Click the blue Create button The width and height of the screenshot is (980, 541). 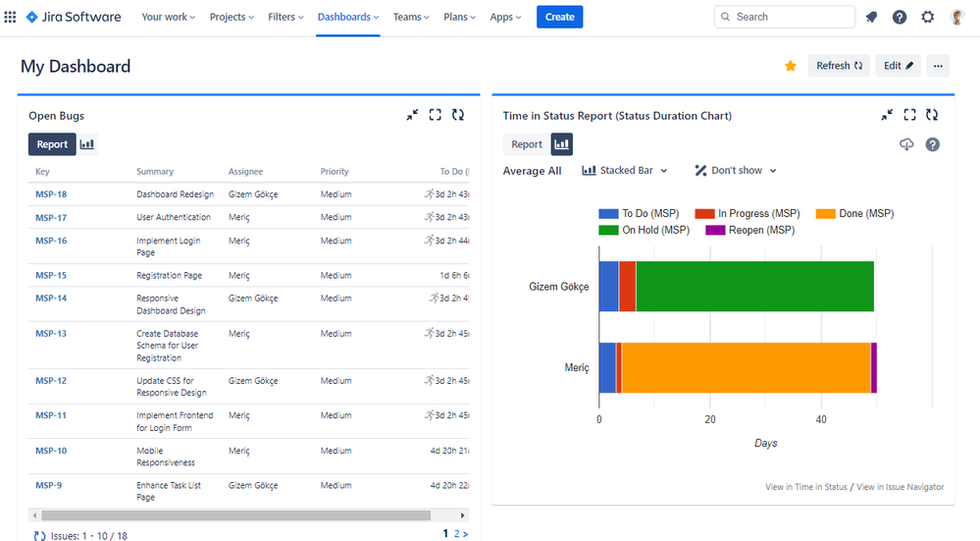pyautogui.click(x=559, y=17)
